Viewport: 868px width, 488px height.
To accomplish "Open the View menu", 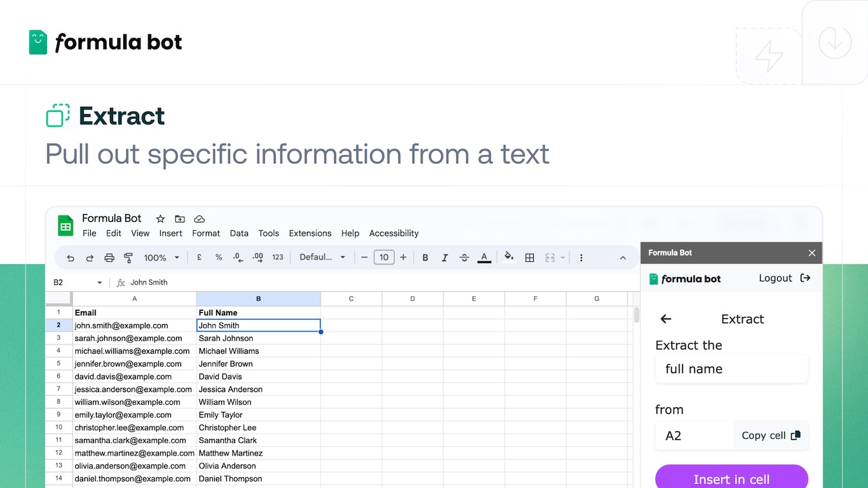I will pos(140,233).
